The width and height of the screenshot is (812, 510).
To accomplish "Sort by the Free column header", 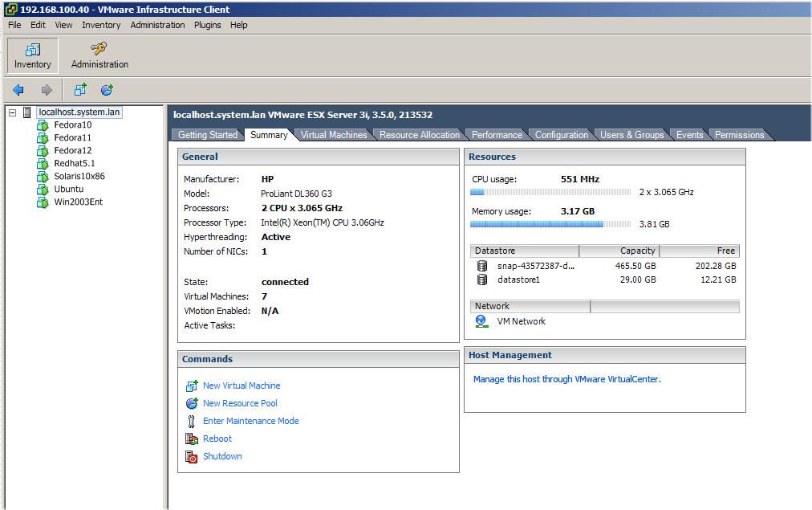I will 699,251.
